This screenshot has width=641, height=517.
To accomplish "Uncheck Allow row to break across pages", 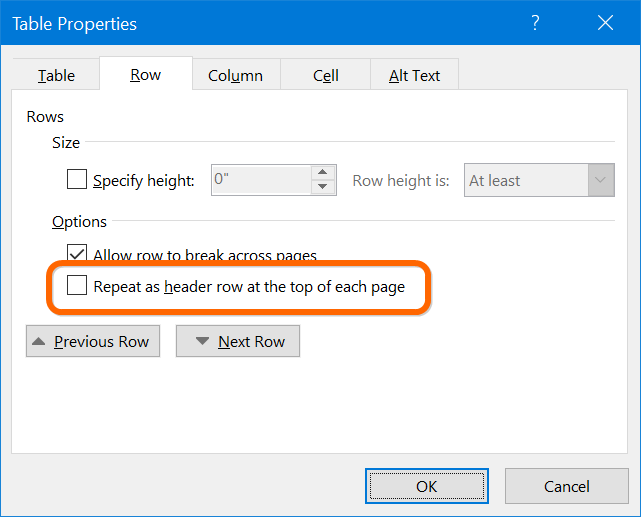I will (x=77, y=254).
